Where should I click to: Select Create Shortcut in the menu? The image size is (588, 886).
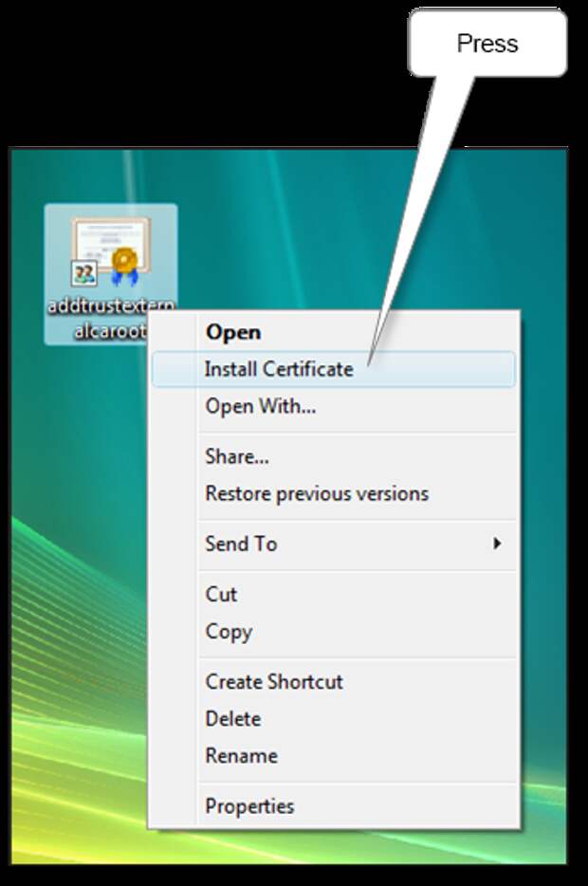pos(334,681)
